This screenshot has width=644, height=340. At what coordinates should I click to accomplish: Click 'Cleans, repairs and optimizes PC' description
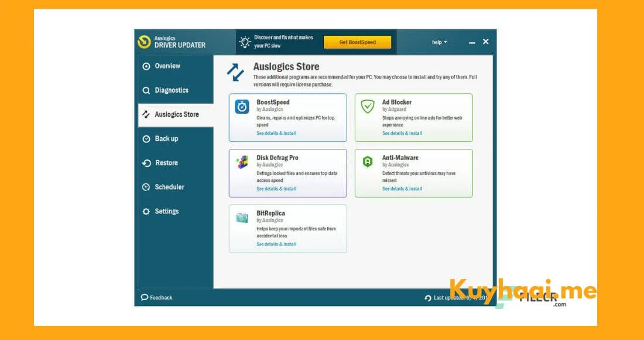296,121
